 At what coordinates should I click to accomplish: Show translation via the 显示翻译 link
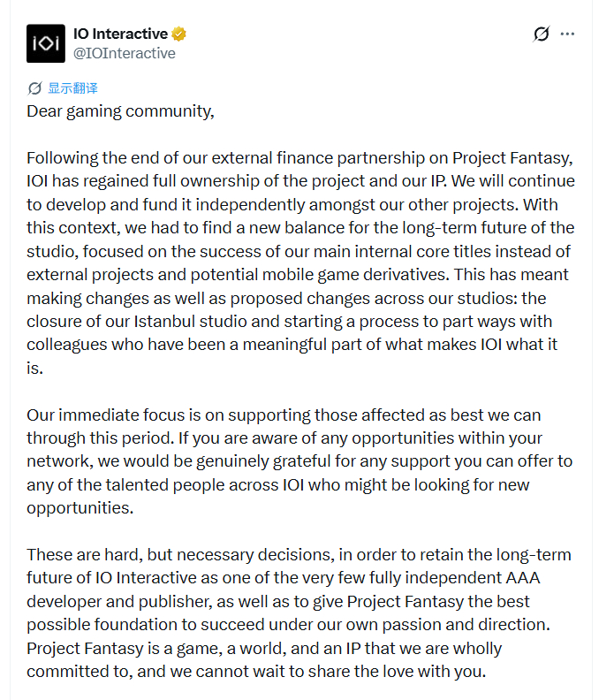(72, 88)
